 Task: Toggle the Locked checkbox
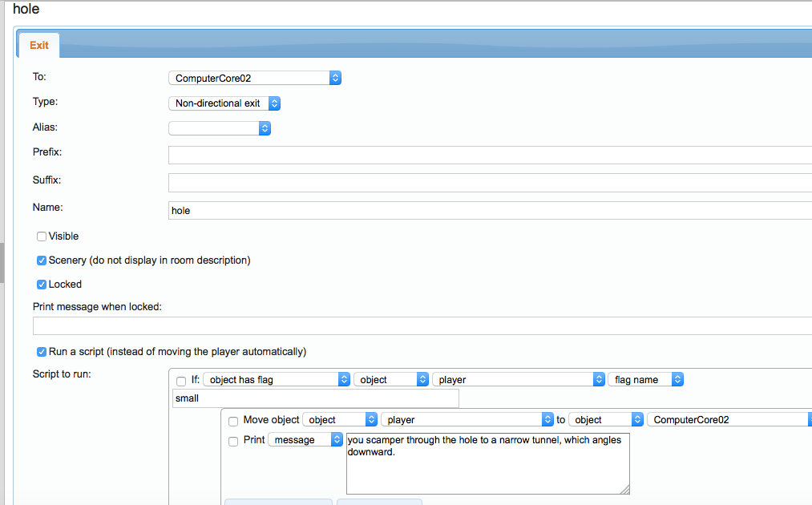pos(42,285)
